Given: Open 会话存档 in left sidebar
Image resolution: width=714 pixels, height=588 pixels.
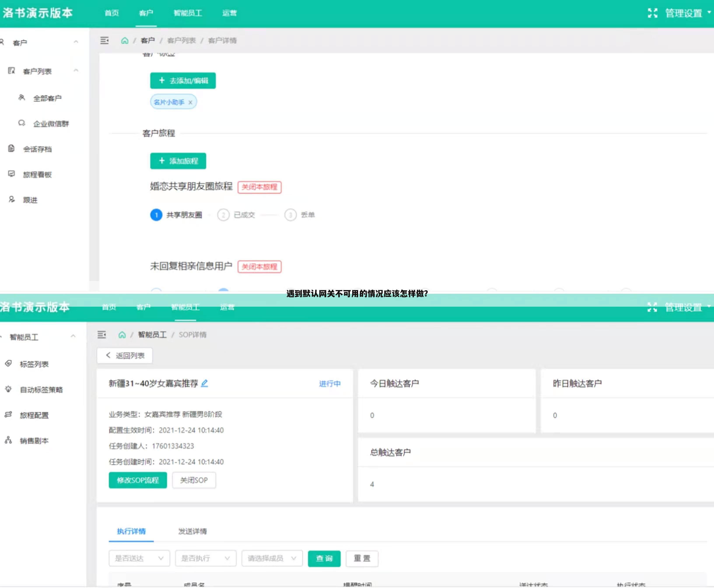Looking at the screenshot, I should (x=37, y=149).
